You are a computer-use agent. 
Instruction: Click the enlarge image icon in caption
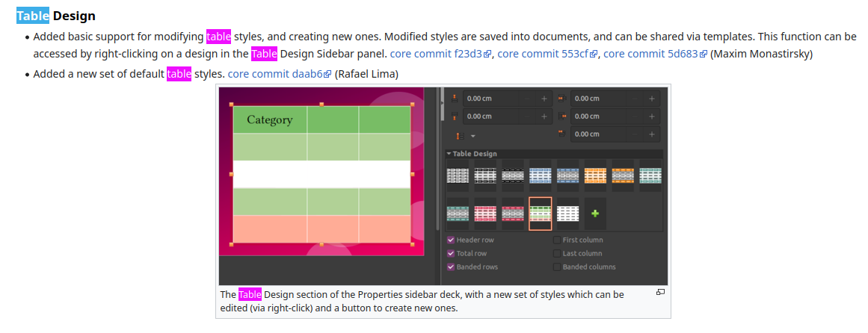(660, 293)
